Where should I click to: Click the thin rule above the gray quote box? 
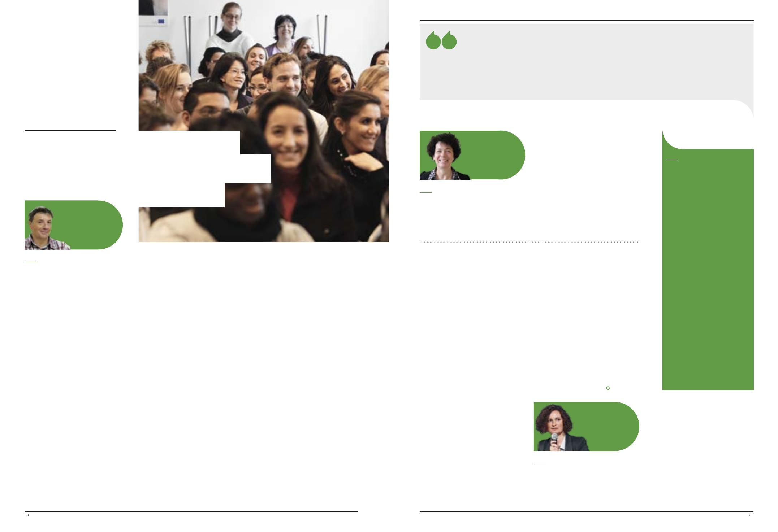coord(587,21)
